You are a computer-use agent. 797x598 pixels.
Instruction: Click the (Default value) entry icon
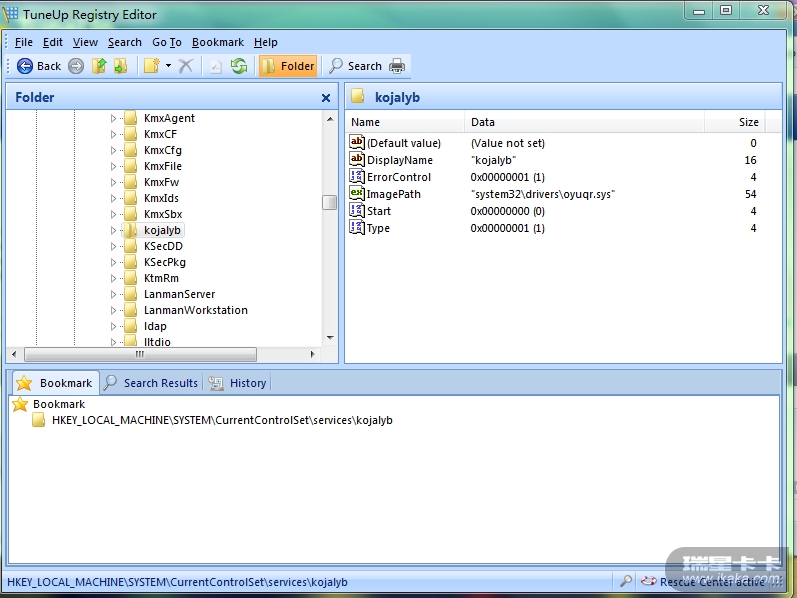(357, 142)
